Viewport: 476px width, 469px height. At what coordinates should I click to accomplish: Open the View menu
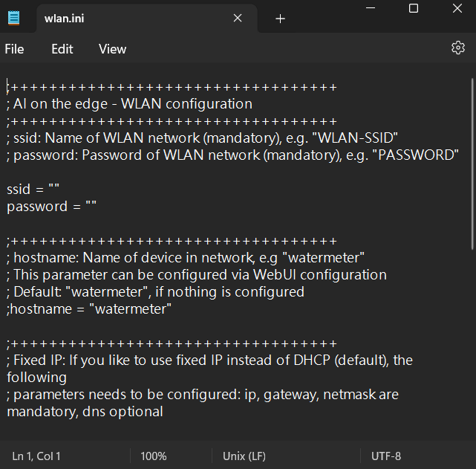112,49
